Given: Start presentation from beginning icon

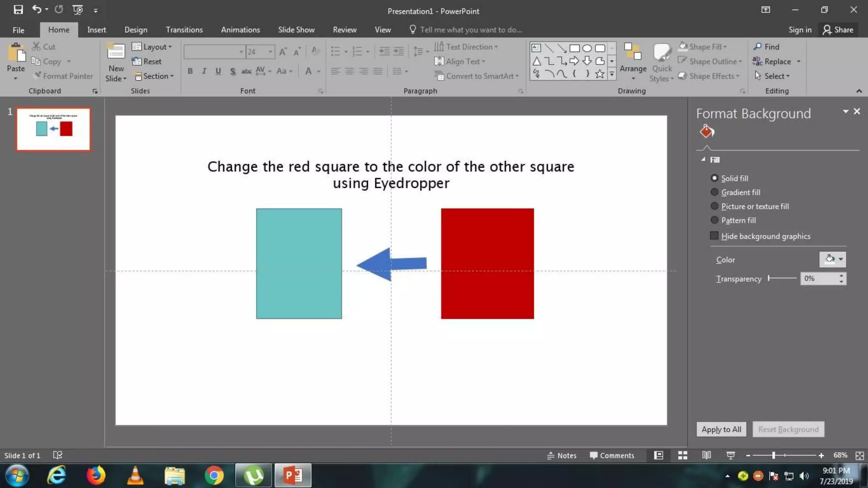Looking at the screenshot, I should pyautogui.click(x=78, y=10).
